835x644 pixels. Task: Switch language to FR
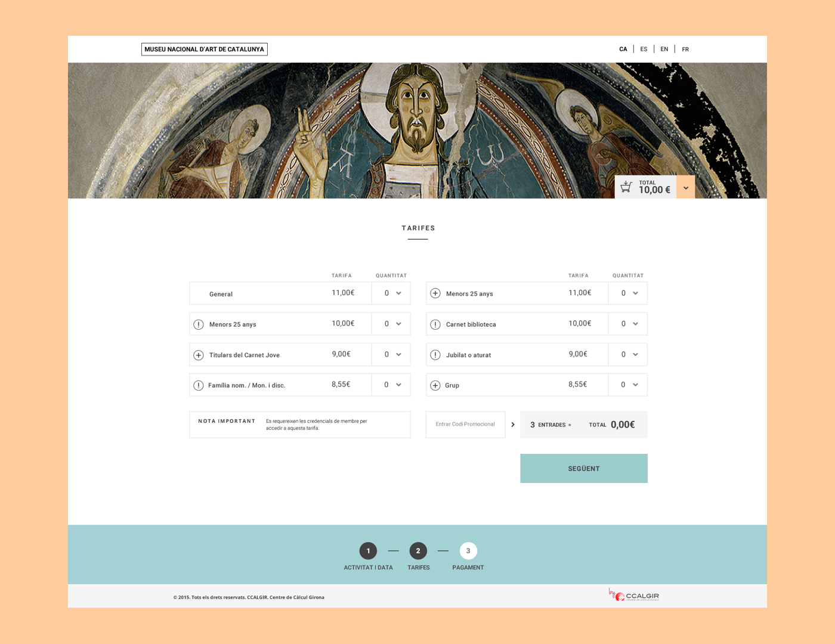[685, 49]
